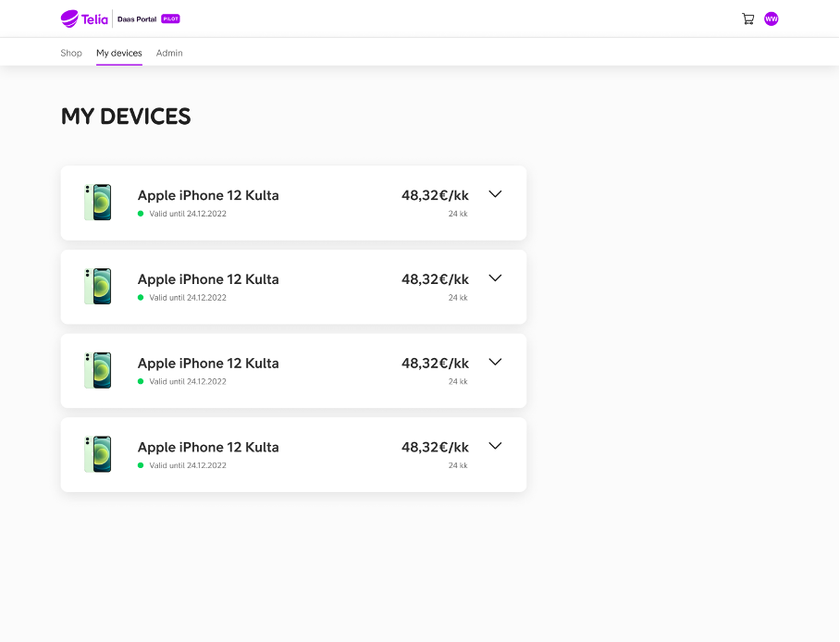Click second device's iPhone thumbnail
The image size is (840, 642).
(x=98, y=287)
